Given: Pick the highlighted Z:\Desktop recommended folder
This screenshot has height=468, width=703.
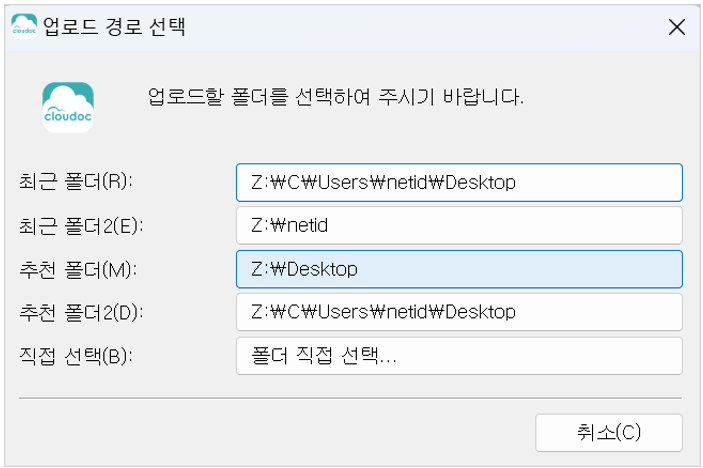Looking at the screenshot, I should pyautogui.click(x=459, y=269).
